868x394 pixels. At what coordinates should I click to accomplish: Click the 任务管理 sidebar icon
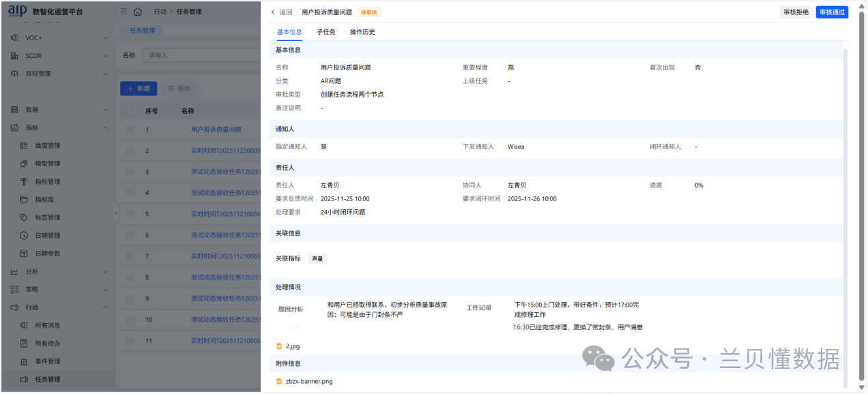23,379
